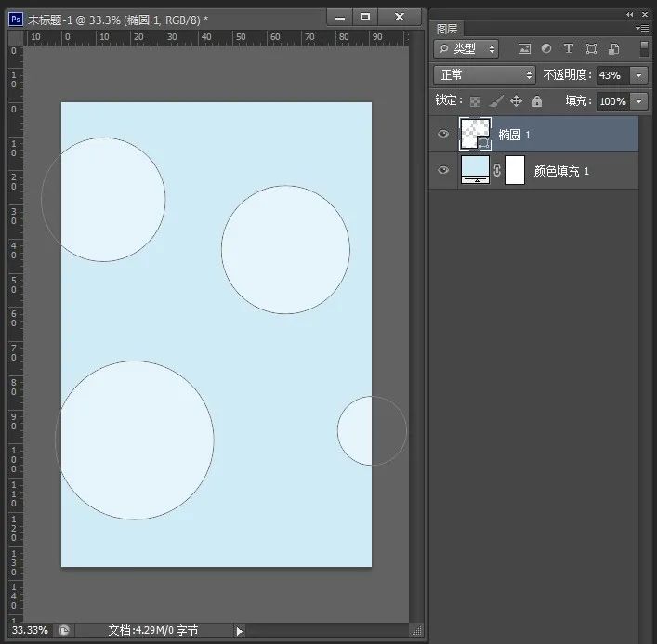Lock transparent pixels icon

click(475, 101)
